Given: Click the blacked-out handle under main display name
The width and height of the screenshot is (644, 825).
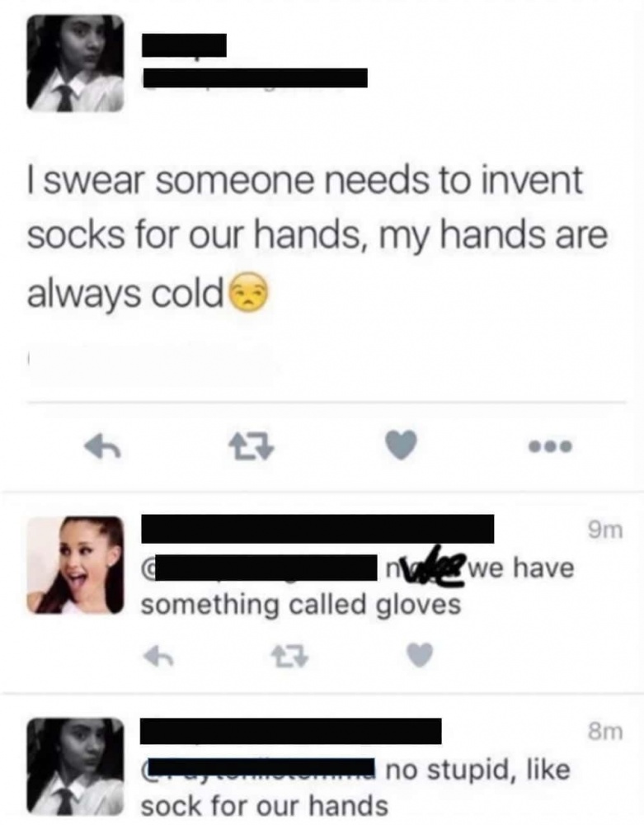Looking at the screenshot, I should click(x=255, y=78).
